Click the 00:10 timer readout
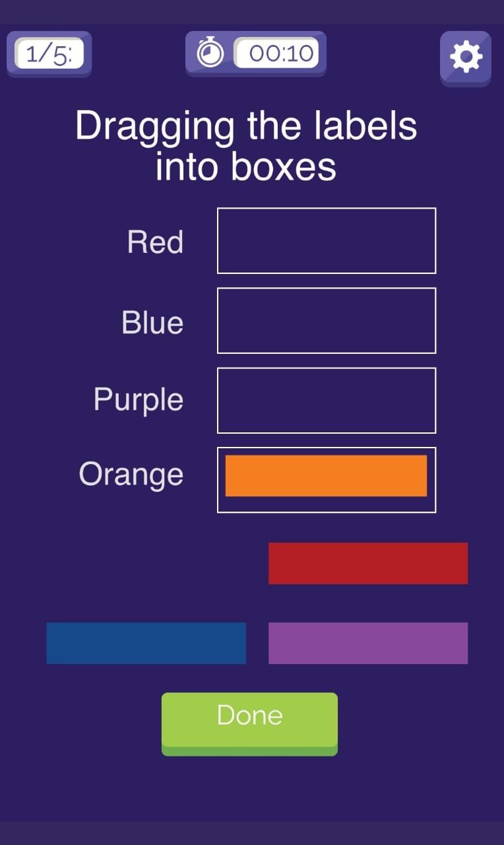Viewport: 504px width, 845px height. coord(276,53)
